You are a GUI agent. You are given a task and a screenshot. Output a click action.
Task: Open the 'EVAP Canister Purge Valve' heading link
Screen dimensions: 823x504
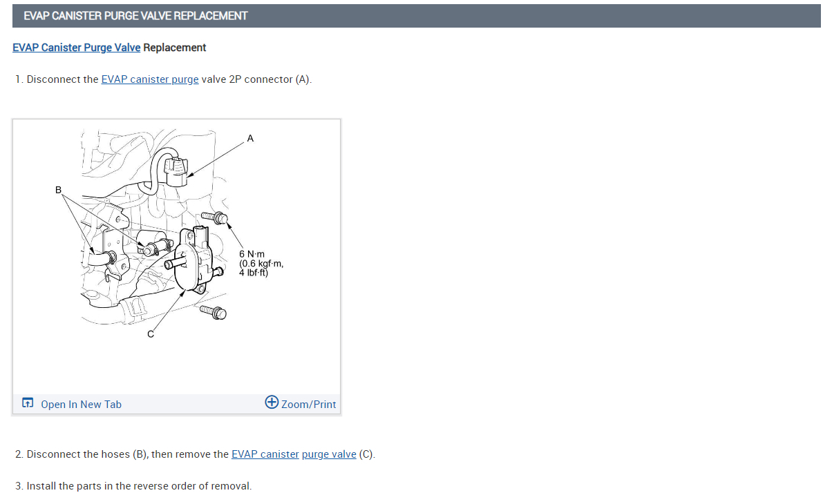coord(76,47)
